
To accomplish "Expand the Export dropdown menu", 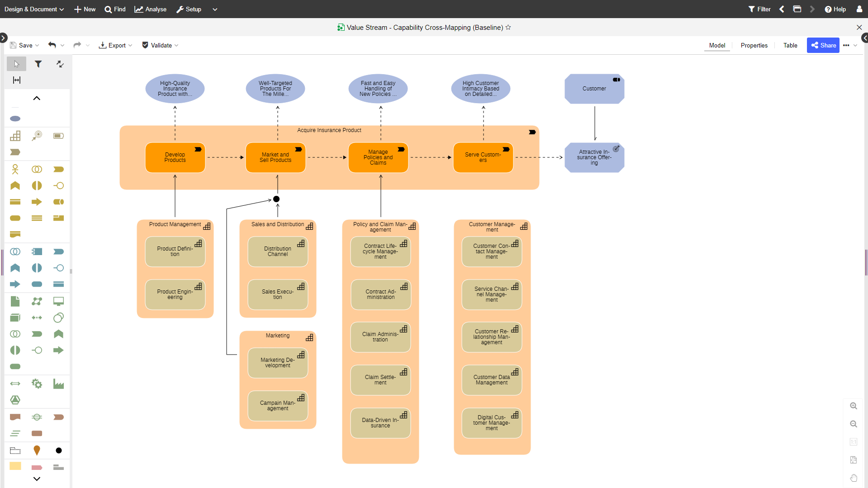I will [116, 45].
